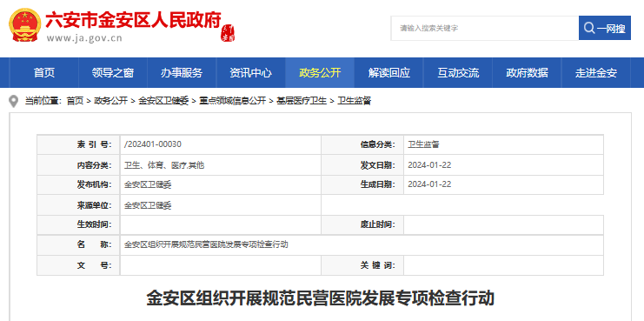
Task: Click the 一网搜 search button
Action: pyautogui.click(x=605, y=28)
